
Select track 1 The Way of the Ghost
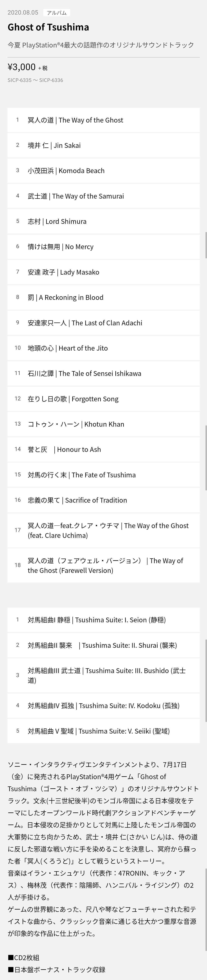click(x=103, y=120)
